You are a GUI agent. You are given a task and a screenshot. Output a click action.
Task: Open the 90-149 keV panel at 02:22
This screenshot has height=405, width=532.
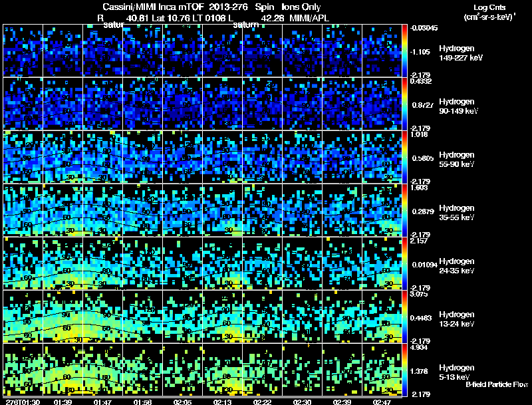tap(262, 104)
